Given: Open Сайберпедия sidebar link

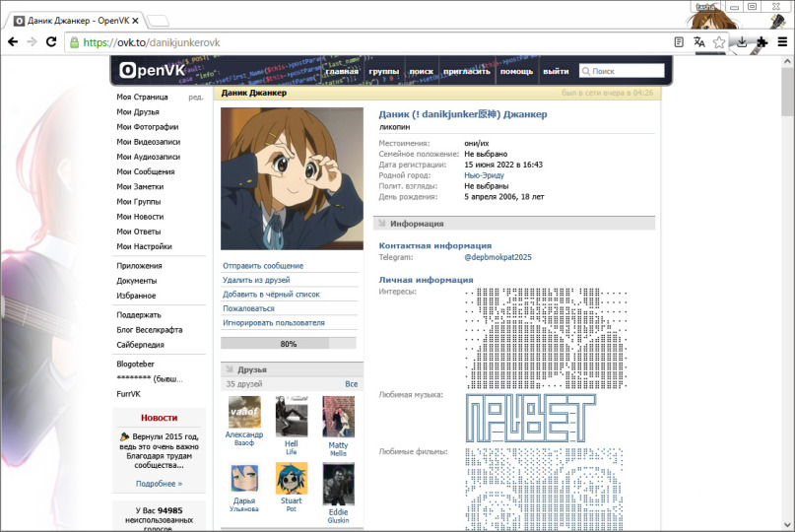Looking at the screenshot, I should (141, 345).
